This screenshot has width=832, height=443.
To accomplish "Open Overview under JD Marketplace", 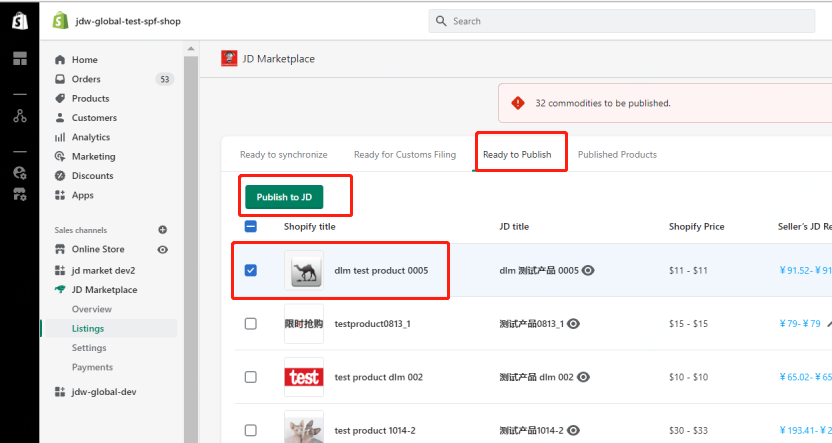I will point(92,309).
